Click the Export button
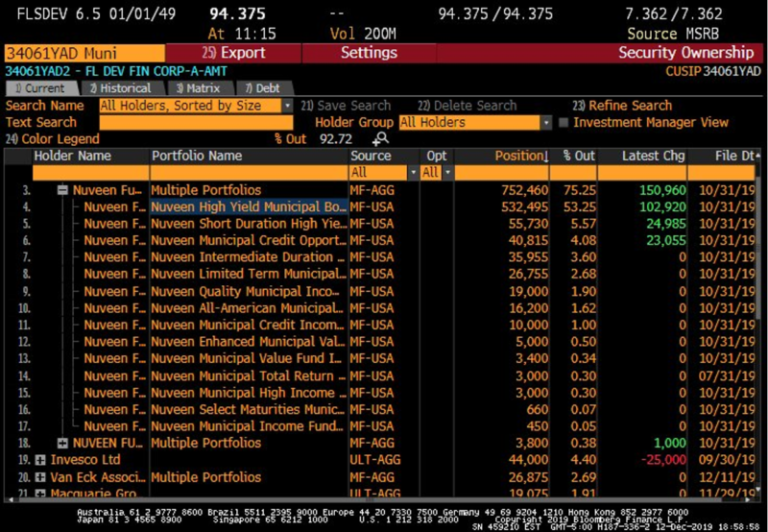Viewport: 768px width, 532px height. [x=233, y=53]
